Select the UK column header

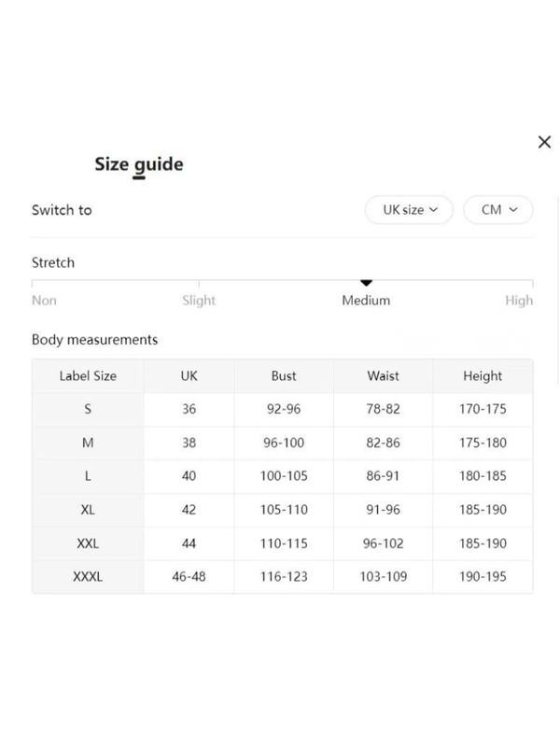[189, 376]
